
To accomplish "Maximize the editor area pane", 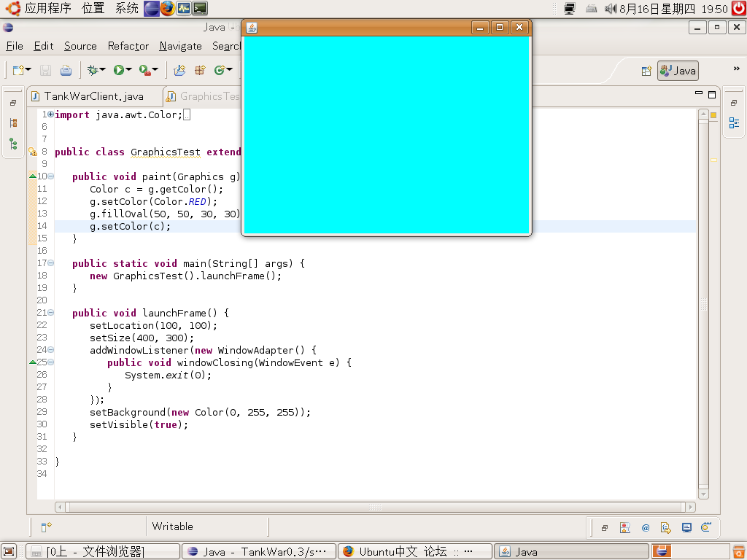I will coord(712,94).
